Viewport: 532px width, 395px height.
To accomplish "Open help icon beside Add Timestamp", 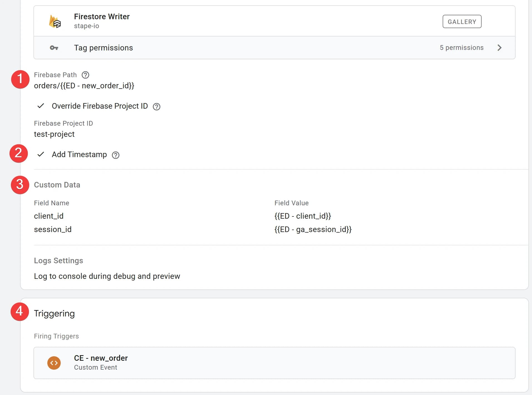I will [x=116, y=155].
